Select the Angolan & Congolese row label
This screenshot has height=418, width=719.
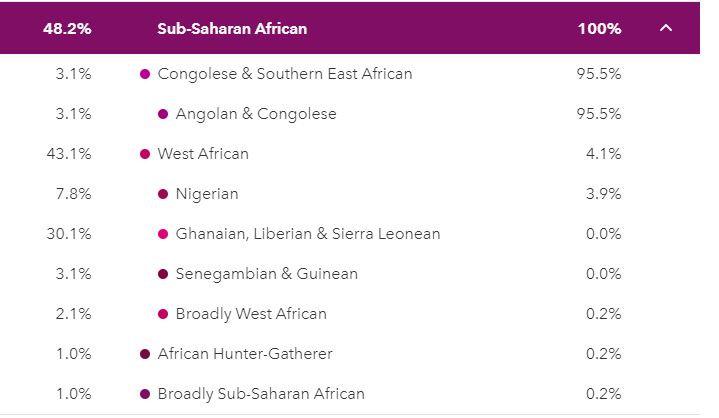256,114
